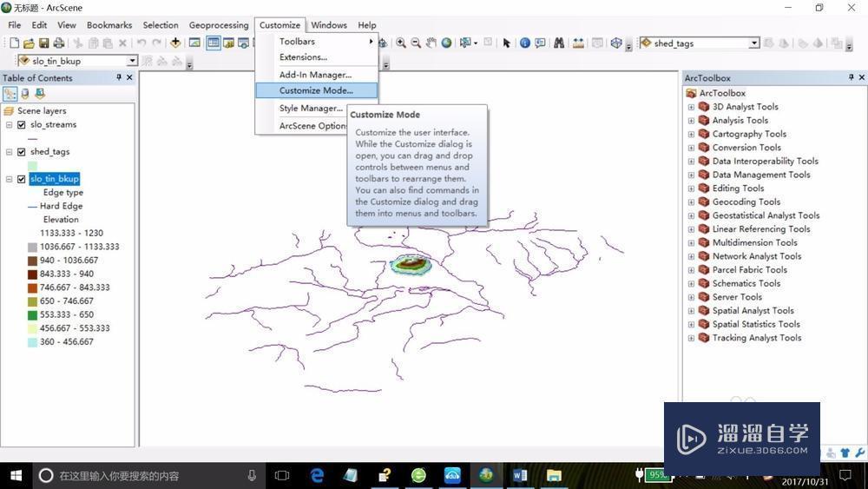
Task: Toggle shed_tags layer visibility checkbox
Action: pos(22,152)
